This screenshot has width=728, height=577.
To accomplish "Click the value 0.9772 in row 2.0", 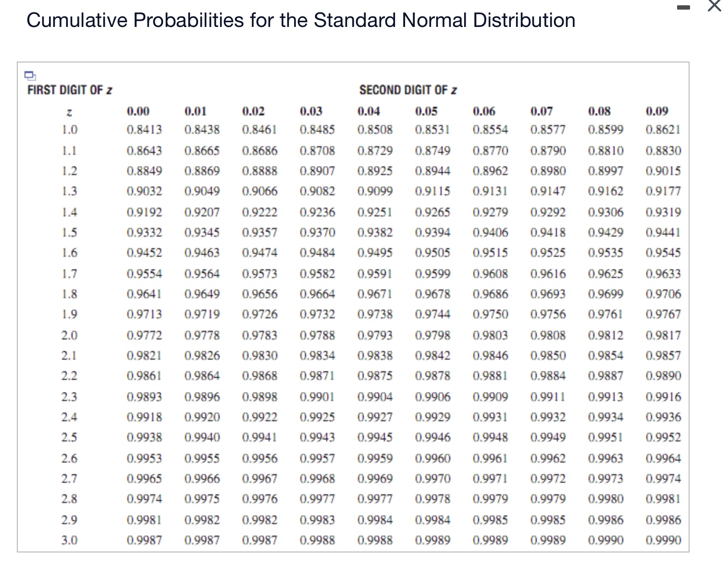I will point(144,335).
